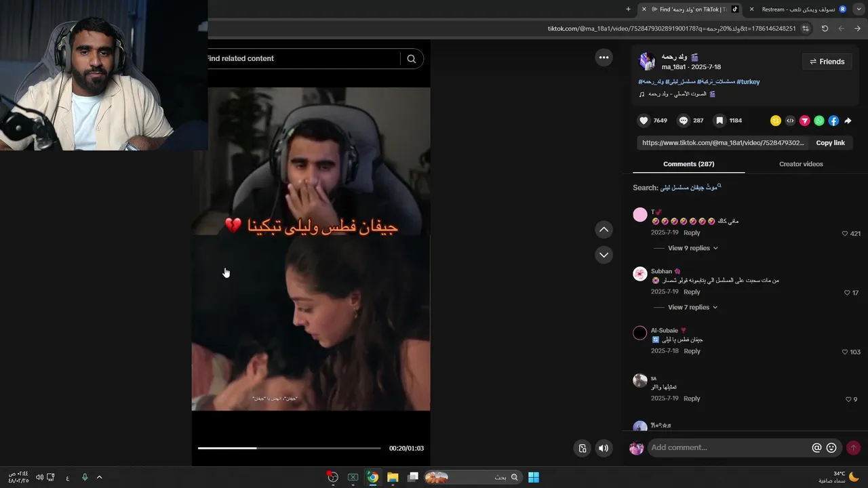
Task: Click the Friends button
Action: pos(827,62)
